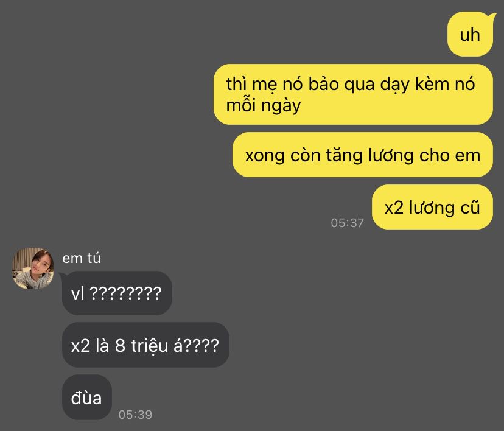Tap the "x2 là 8 triệu á????" bubble
This screenshot has width=504, height=431.
pyautogui.click(x=145, y=345)
